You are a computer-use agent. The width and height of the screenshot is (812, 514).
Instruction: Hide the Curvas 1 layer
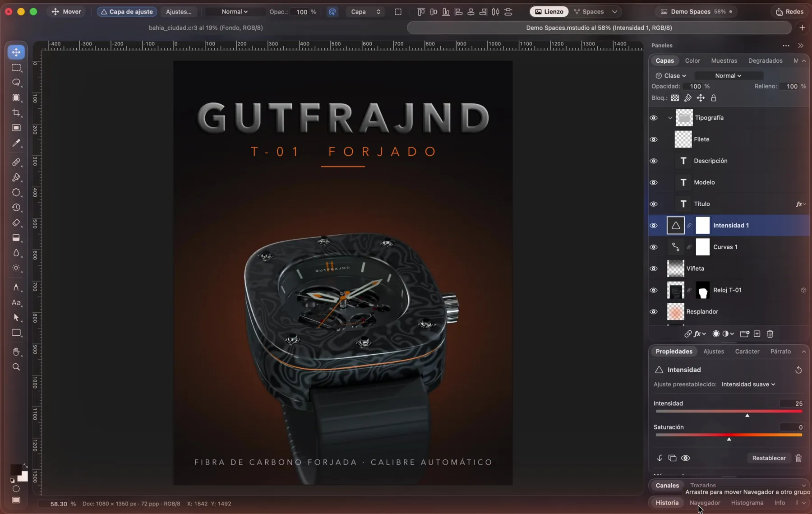pyautogui.click(x=654, y=247)
